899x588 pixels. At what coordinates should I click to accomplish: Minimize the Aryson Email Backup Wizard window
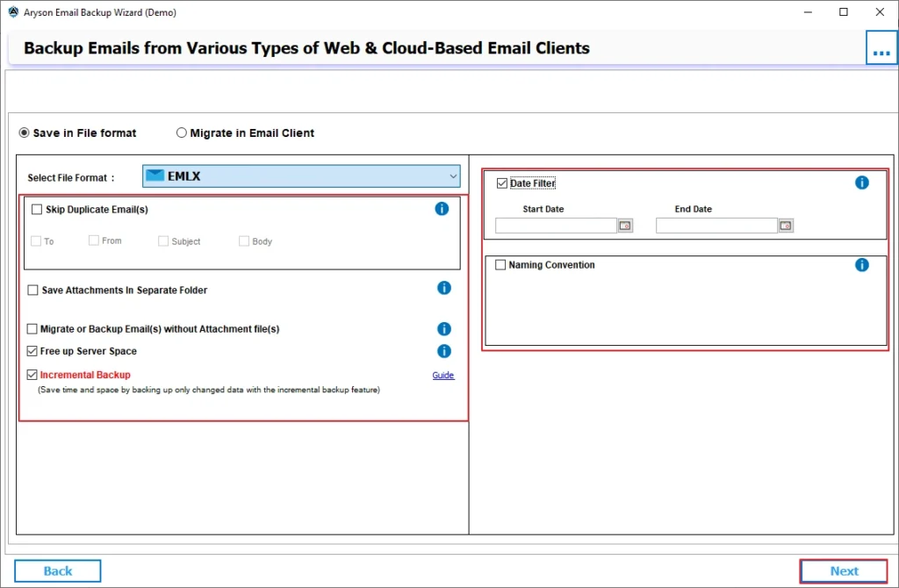(x=808, y=12)
